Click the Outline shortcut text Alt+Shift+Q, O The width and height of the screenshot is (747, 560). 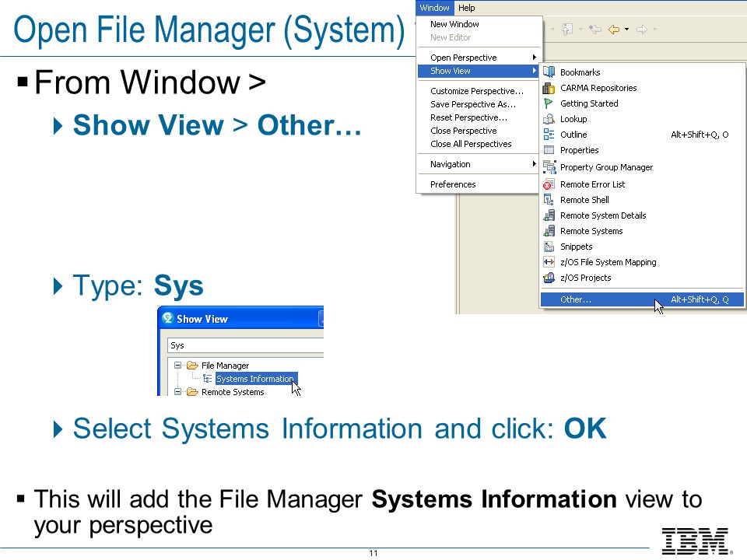pos(700,135)
